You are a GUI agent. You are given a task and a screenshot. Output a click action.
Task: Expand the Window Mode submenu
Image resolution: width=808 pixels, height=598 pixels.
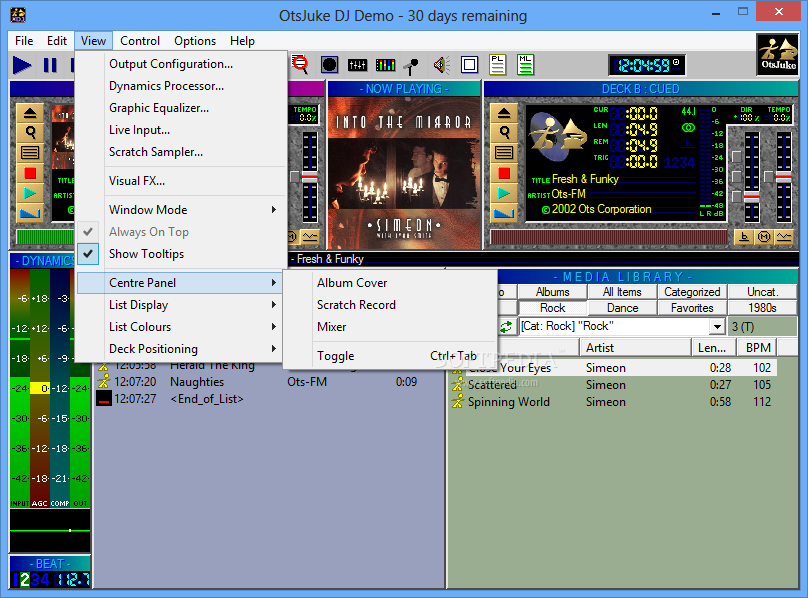179,210
